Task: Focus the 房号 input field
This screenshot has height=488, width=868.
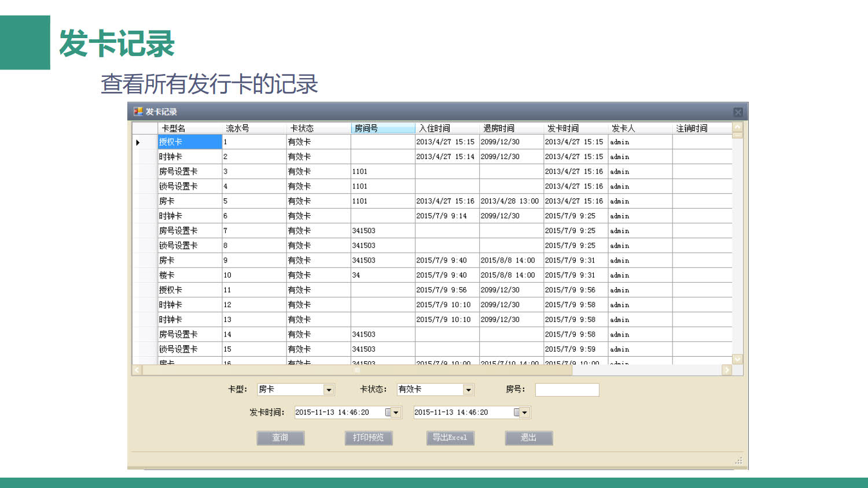Action: pos(567,390)
